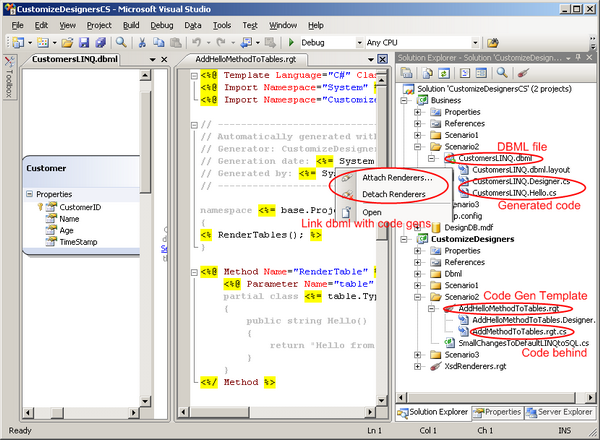This screenshot has height=440, width=600.
Task: Close the AddHelloMethodToTables.rgt document
Action: (x=382, y=59)
